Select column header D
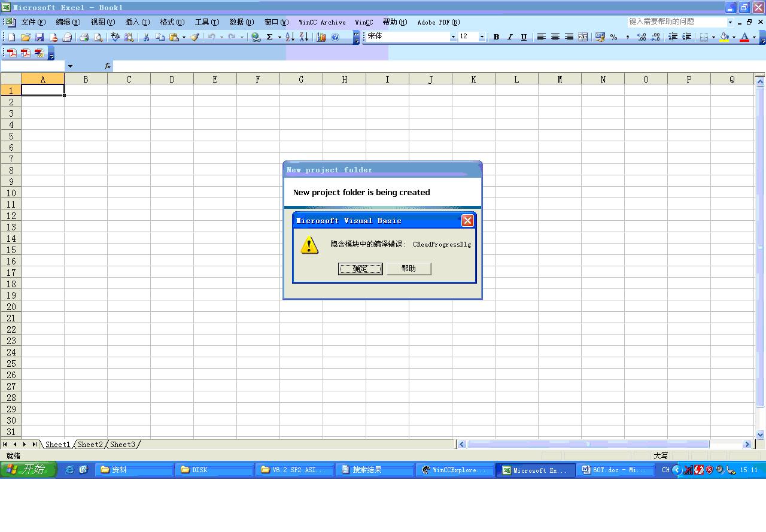The height and width of the screenshot is (532, 766). tap(172, 79)
